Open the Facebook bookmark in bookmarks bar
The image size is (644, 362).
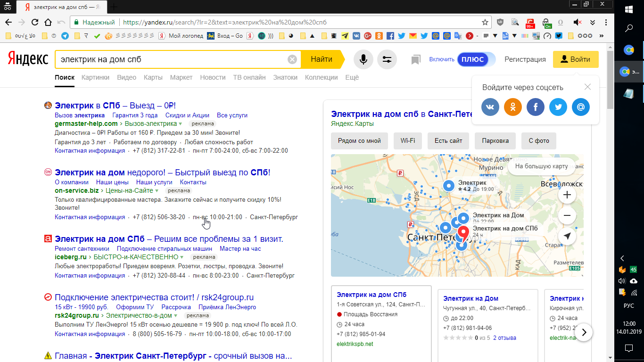pos(390,35)
